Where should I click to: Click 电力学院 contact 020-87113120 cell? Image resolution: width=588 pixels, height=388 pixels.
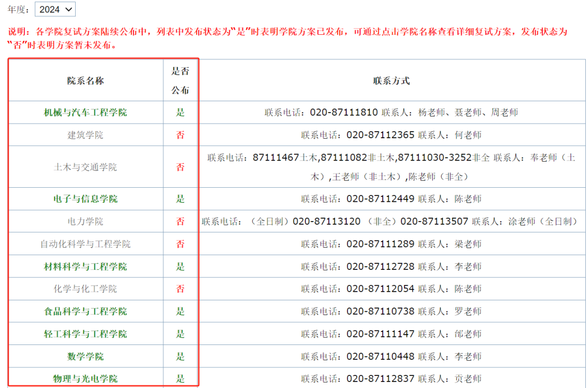pyautogui.click(x=391, y=221)
